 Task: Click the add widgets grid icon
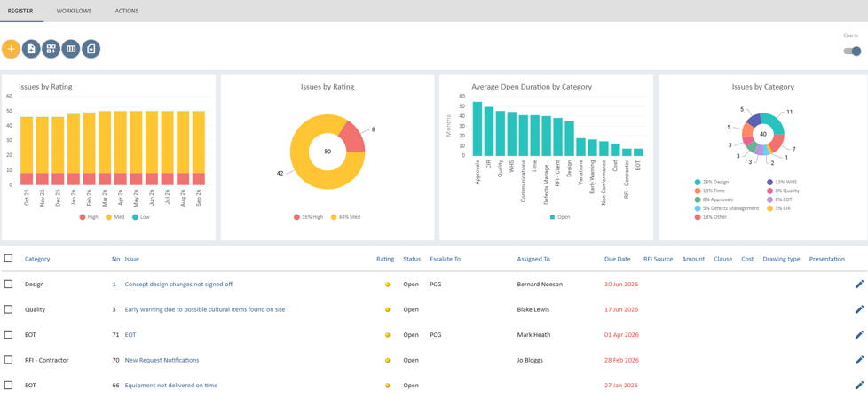tap(51, 50)
